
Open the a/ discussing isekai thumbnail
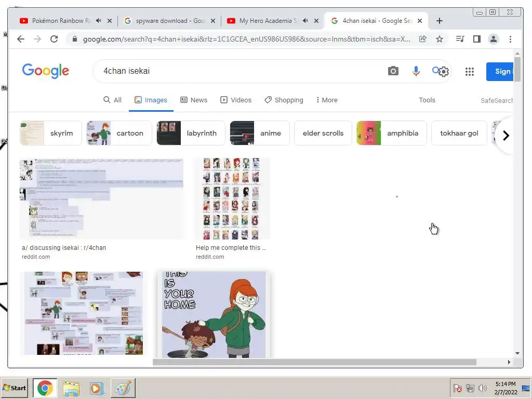click(x=101, y=198)
